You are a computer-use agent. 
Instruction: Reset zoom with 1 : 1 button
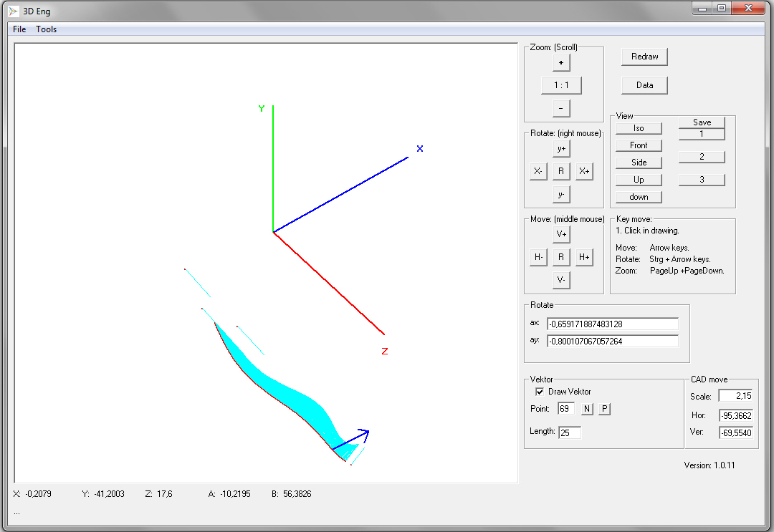pos(560,85)
